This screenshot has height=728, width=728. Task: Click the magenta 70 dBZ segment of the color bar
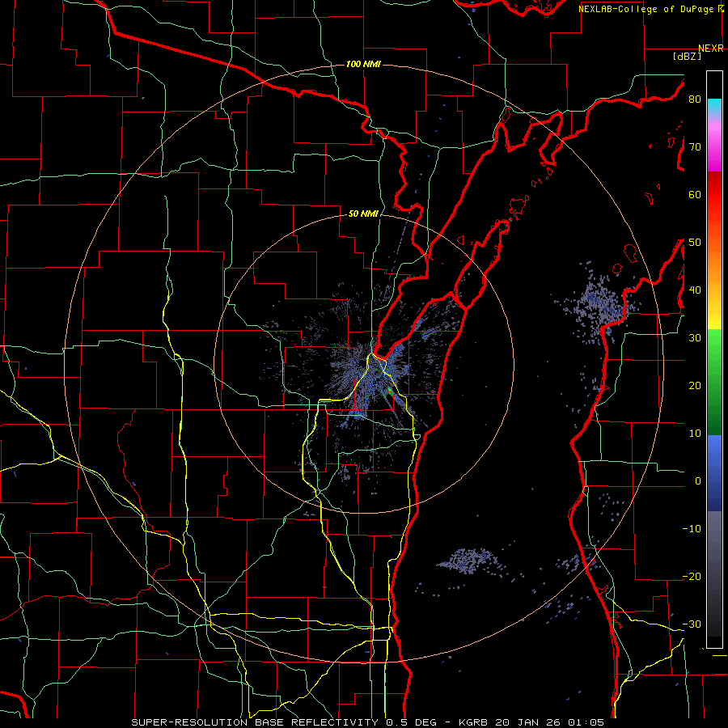(x=714, y=148)
